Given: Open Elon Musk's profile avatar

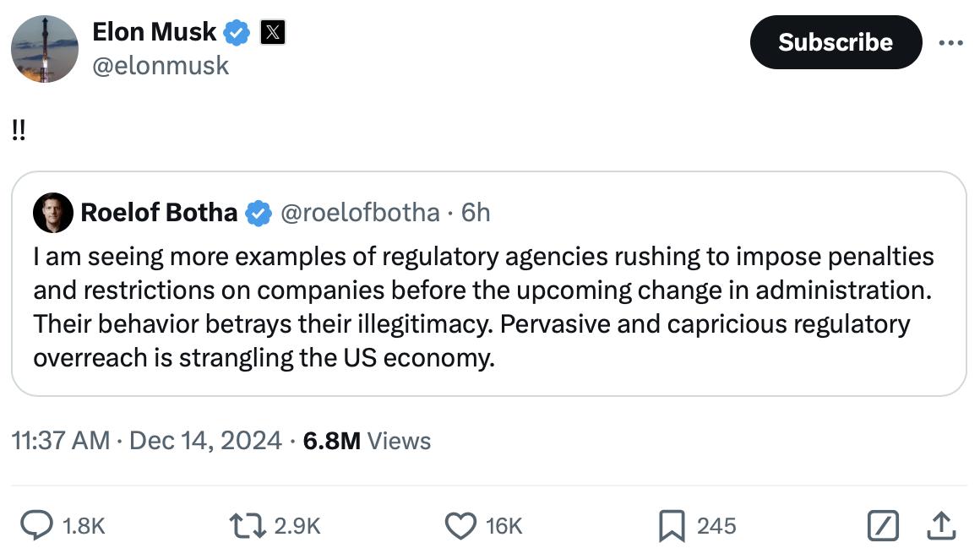Looking at the screenshot, I should point(45,49).
